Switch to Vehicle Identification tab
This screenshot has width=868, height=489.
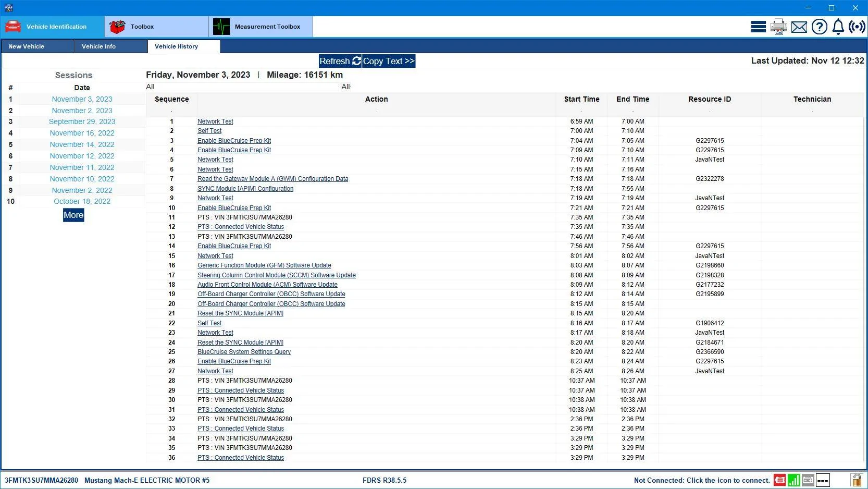(52, 27)
